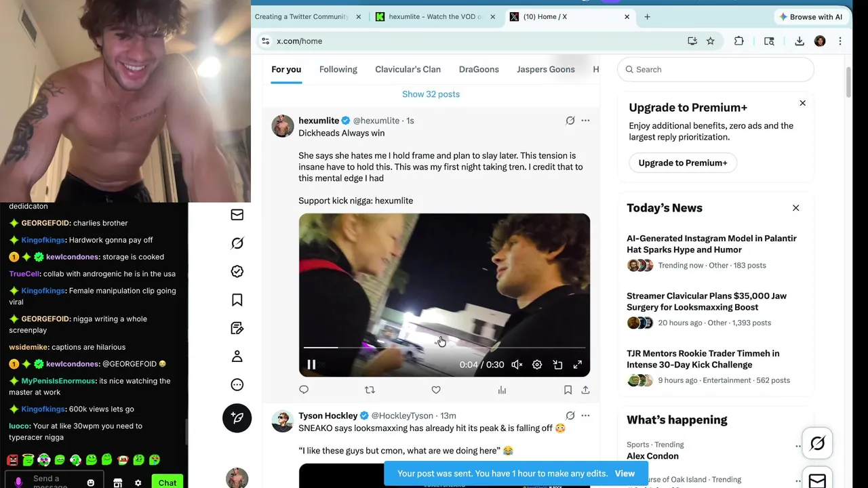Open a new browser tab
The height and width of the screenshot is (488, 868).
point(647,17)
